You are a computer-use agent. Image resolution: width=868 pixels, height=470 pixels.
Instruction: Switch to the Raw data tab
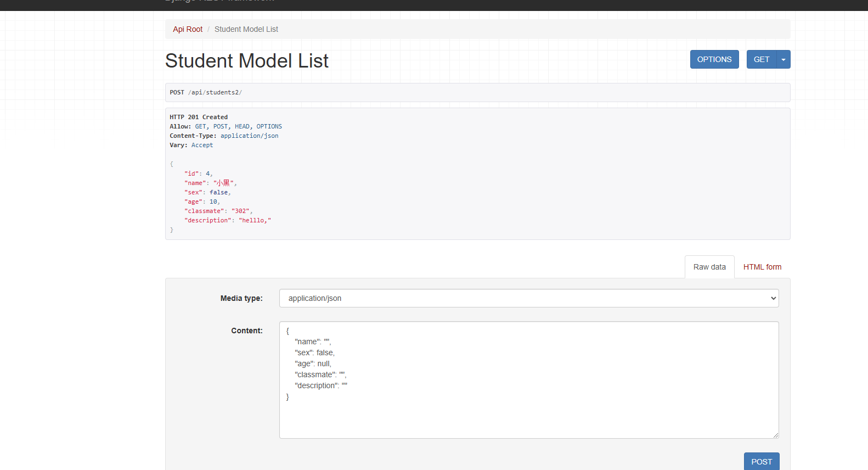pyautogui.click(x=709, y=267)
